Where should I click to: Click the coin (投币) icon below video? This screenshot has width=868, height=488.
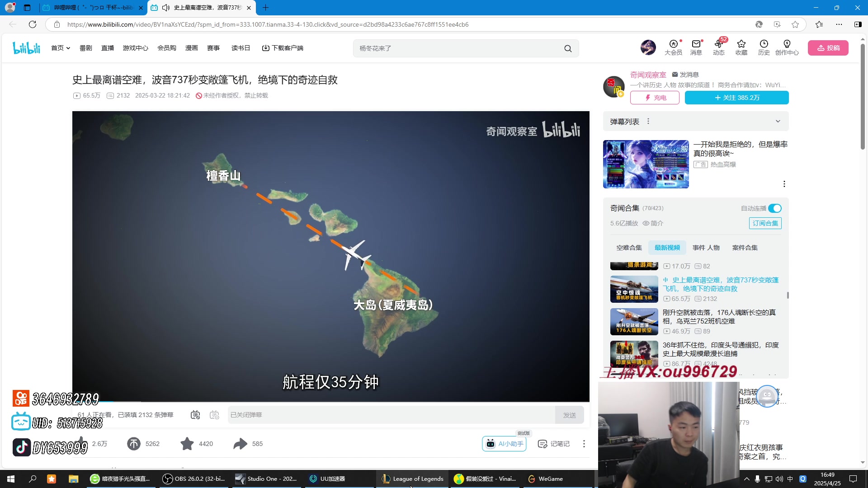[134, 444]
